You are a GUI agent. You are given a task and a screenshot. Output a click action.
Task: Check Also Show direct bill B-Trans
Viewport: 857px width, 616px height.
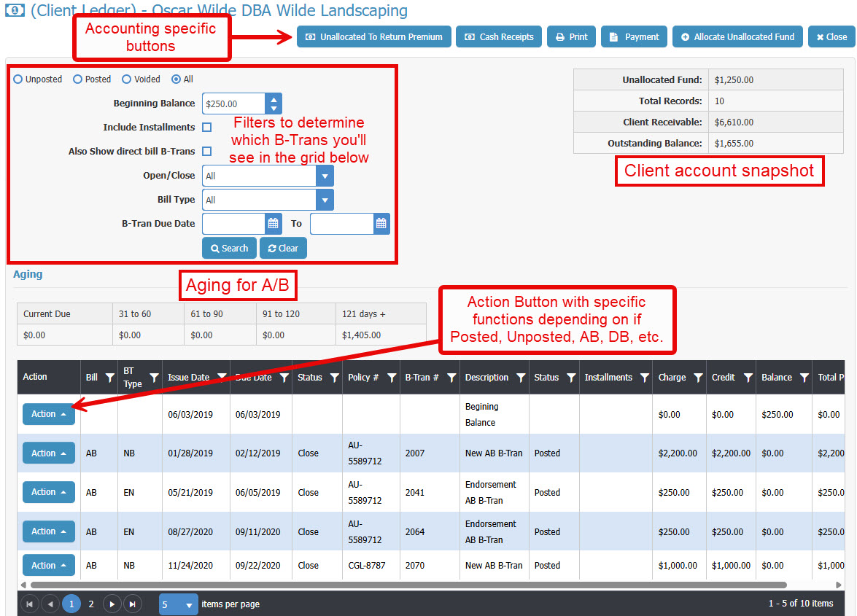[207, 152]
